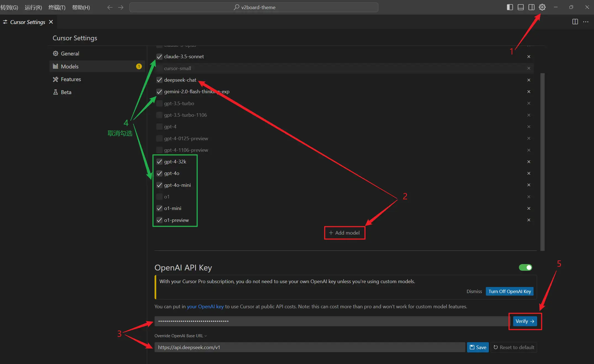Screen dimensions: 594x364
Task: Open the 帮助(H) menu
Action: [x=81, y=7]
